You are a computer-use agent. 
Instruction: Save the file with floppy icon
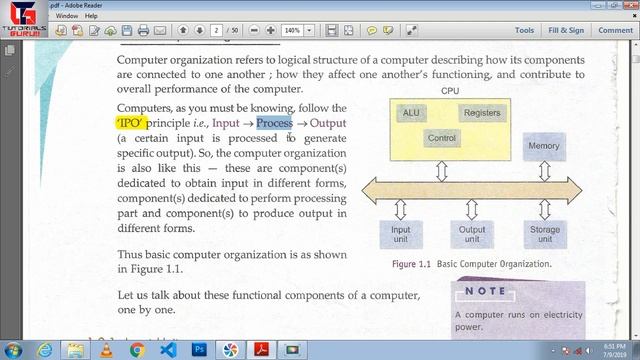(127, 30)
